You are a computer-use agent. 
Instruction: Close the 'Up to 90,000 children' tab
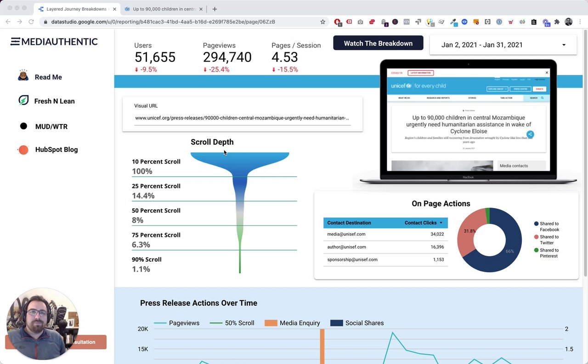tap(202, 9)
